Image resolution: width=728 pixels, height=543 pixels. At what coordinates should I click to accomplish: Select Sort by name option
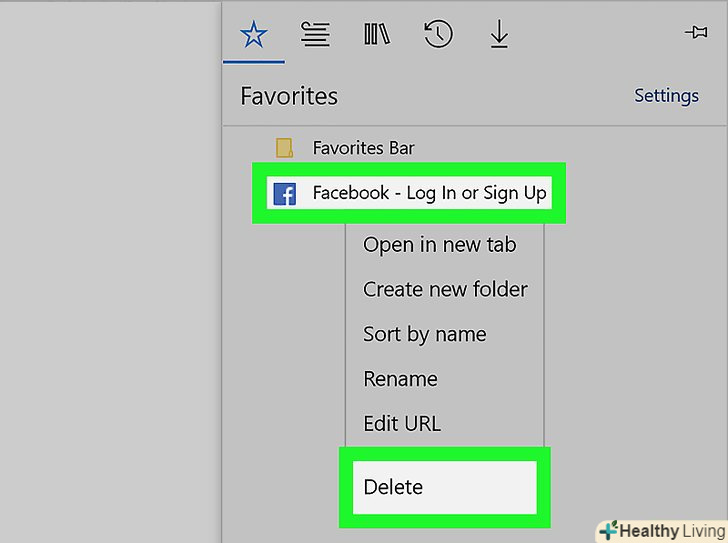[x=424, y=334]
